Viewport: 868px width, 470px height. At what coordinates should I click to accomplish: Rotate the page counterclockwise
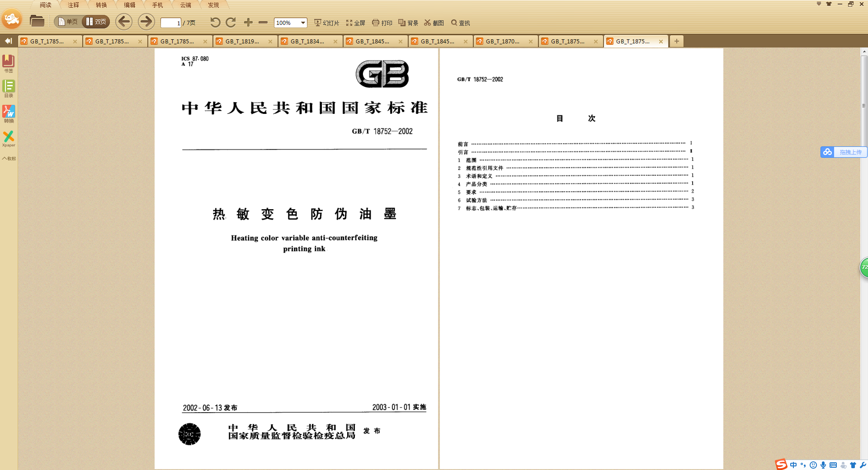[215, 23]
